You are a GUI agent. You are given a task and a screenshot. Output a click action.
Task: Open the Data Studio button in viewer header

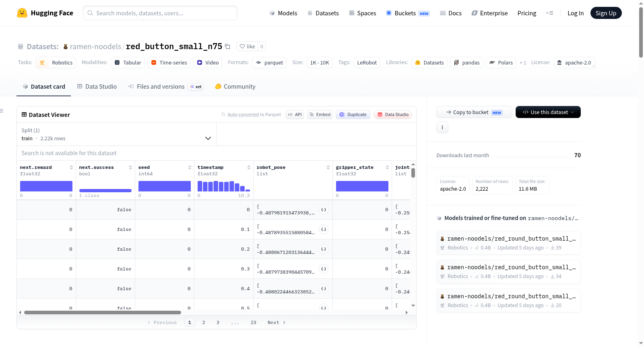pos(393,114)
